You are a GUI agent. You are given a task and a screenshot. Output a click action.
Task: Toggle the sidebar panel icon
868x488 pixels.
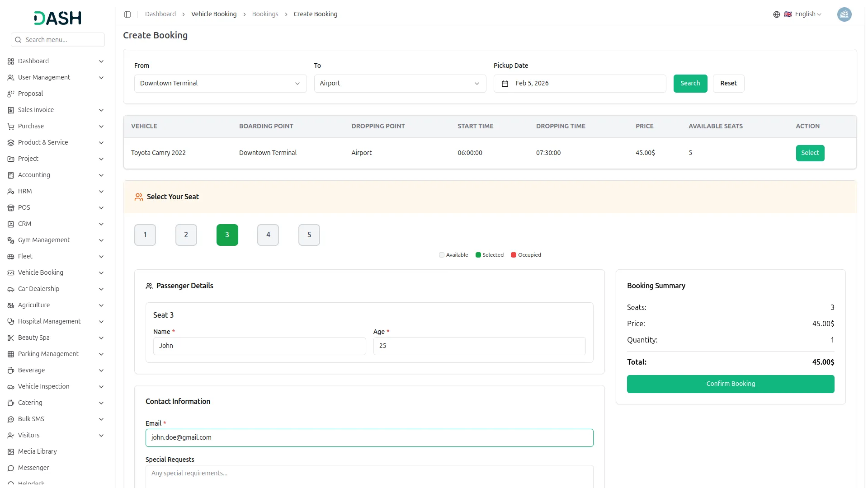(127, 14)
